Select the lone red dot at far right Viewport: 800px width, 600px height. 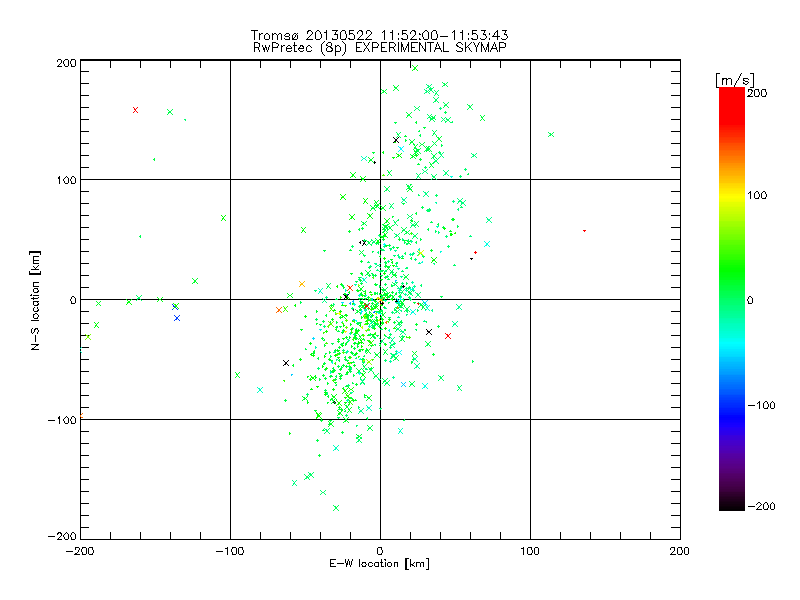tap(584, 231)
